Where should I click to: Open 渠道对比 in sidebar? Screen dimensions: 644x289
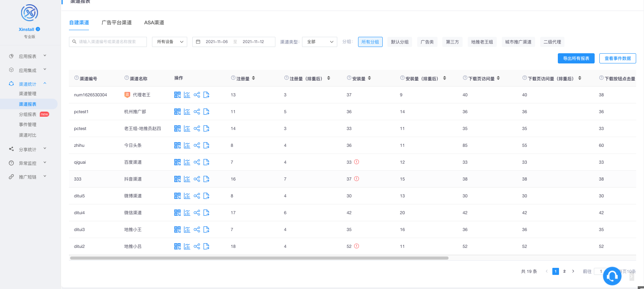coord(27,135)
